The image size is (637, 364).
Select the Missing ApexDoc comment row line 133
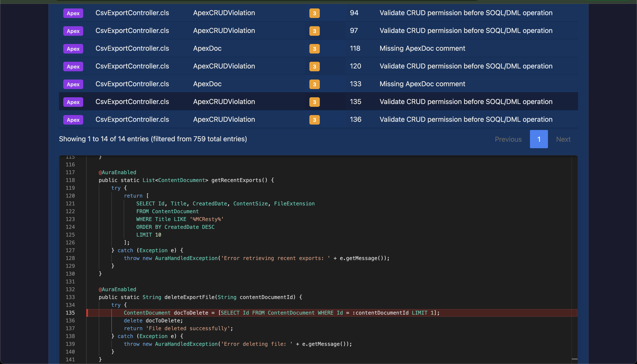click(422, 84)
